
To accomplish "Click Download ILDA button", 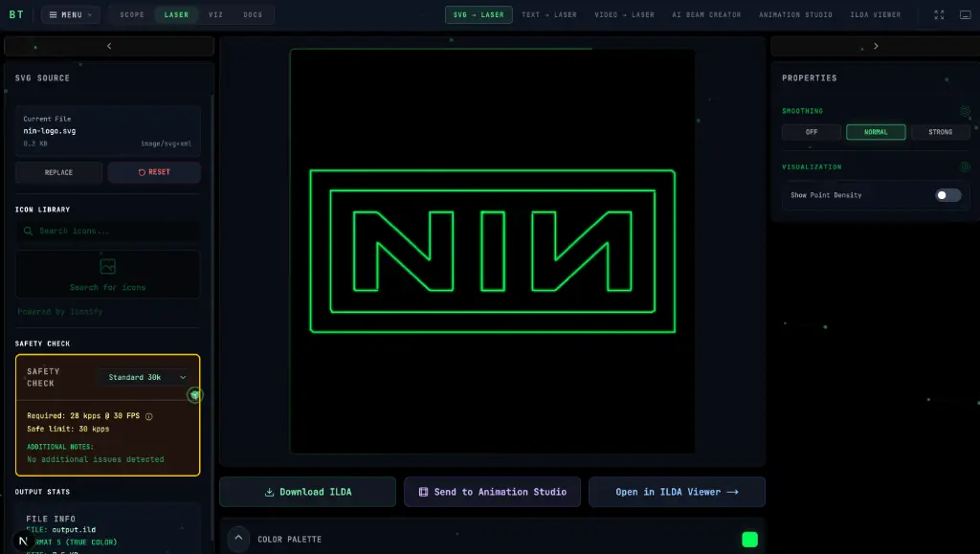I will [307, 492].
